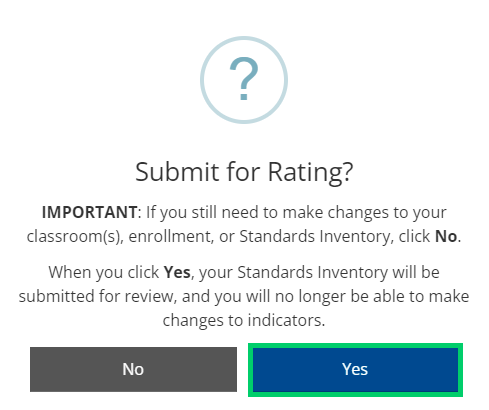Click the word 'Submit' in dialog title
Image resolution: width=489 pixels, height=410 pixels.
[x=177, y=172]
